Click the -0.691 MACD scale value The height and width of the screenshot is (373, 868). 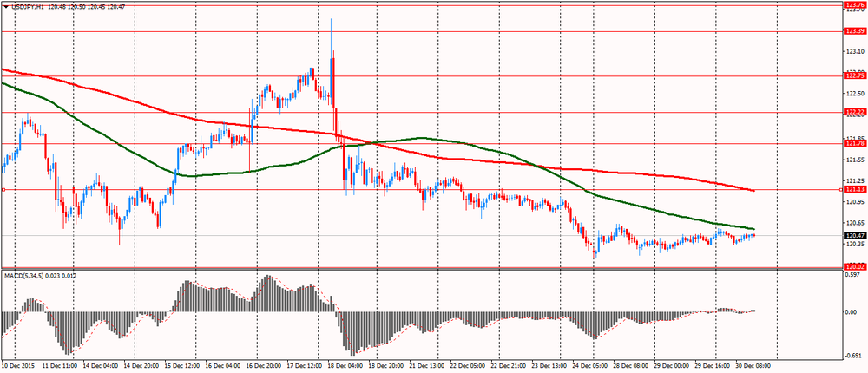pos(853,355)
